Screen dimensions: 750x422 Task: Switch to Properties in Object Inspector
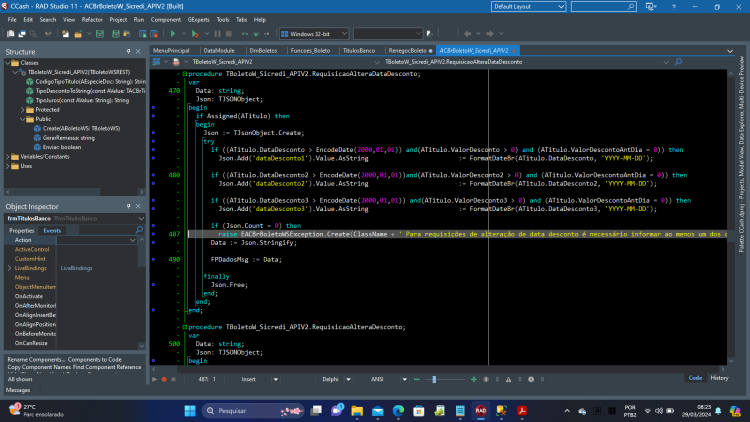click(x=22, y=231)
